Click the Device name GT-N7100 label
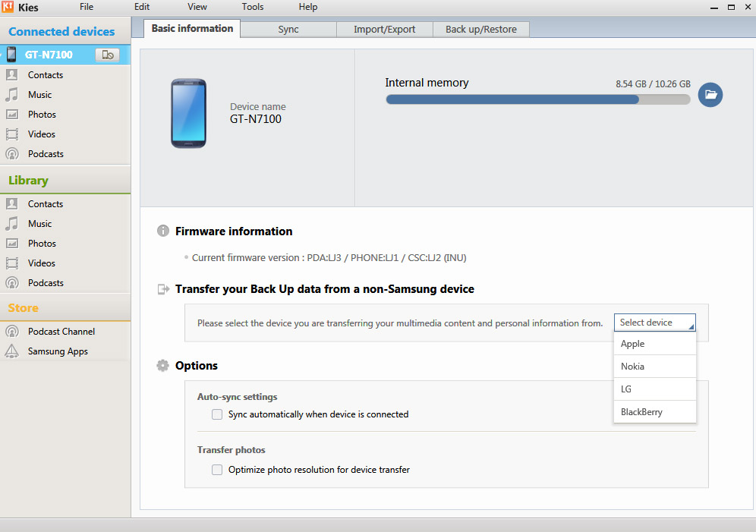 click(x=257, y=114)
